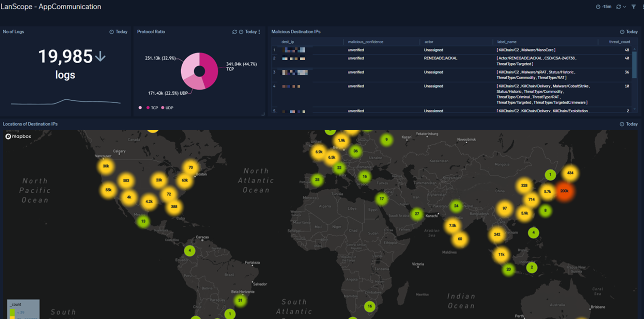The image size is (644, 319).
Task: Click the Protocol Ratio panel resize corner handle
Action: (263, 114)
